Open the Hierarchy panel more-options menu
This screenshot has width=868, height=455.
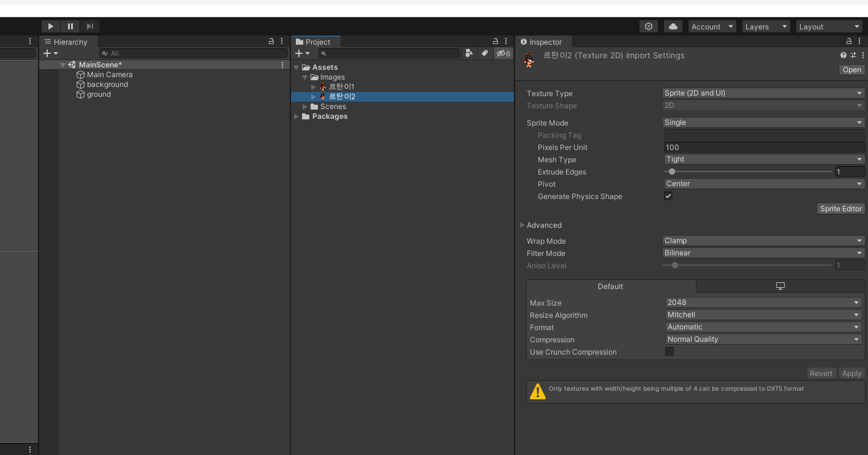point(282,42)
